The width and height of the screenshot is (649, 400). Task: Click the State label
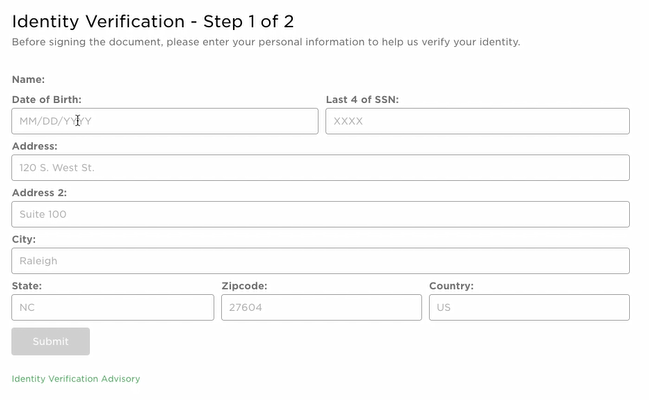pyautogui.click(x=27, y=286)
